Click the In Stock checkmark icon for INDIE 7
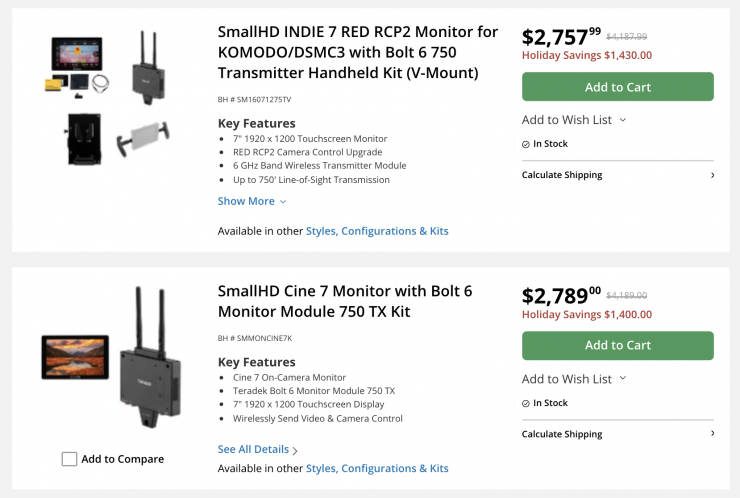 click(x=526, y=144)
